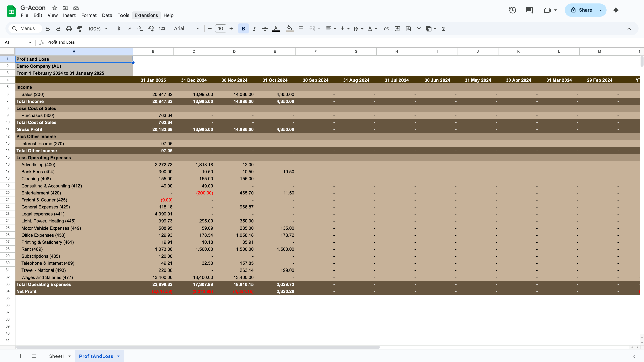Expand the Arial font dropdown
The height and width of the screenshot is (362, 644).
click(x=186, y=29)
